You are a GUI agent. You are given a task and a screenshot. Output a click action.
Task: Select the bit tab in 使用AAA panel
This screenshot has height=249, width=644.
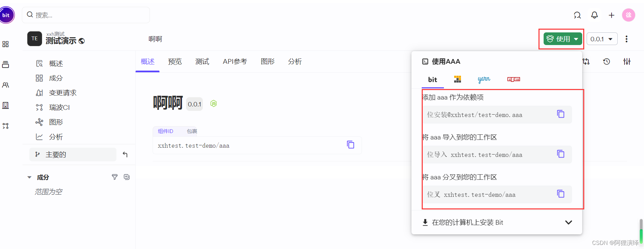click(x=433, y=79)
